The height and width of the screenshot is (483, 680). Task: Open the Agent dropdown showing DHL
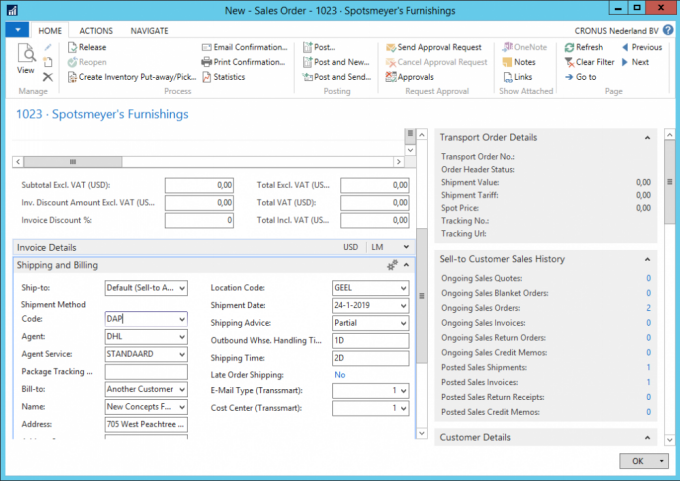181,337
